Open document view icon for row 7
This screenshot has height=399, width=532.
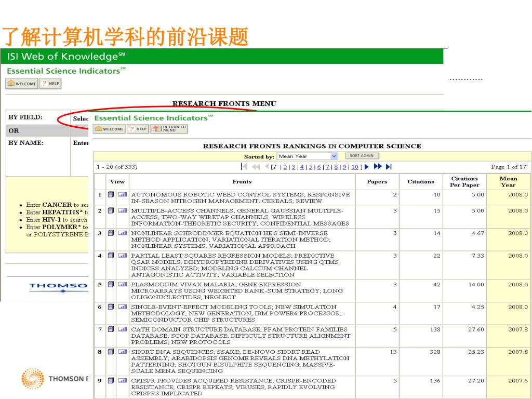[x=111, y=329]
